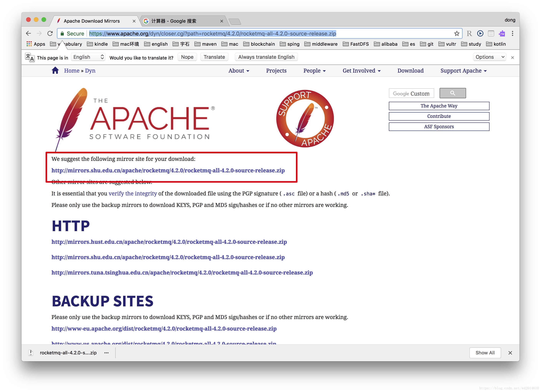Click Show All downloads
Viewport: 541px width, 392px height.
(x=485, y=353)
